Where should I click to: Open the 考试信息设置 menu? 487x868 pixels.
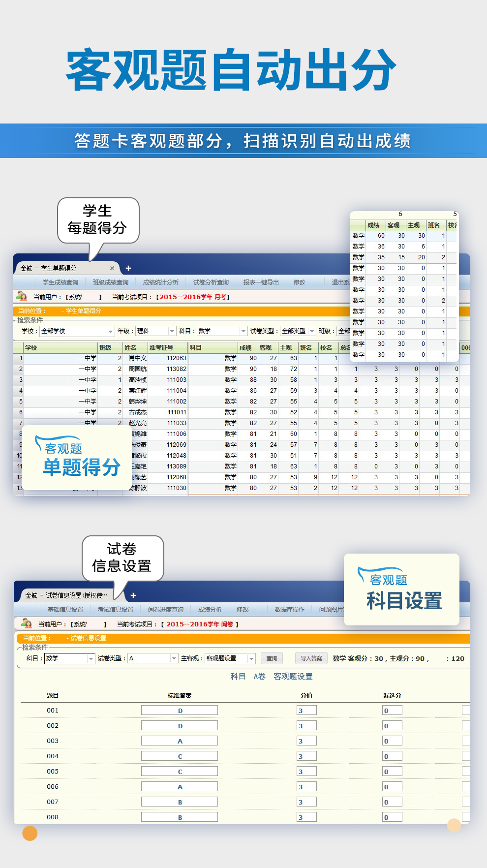point(116,610)
